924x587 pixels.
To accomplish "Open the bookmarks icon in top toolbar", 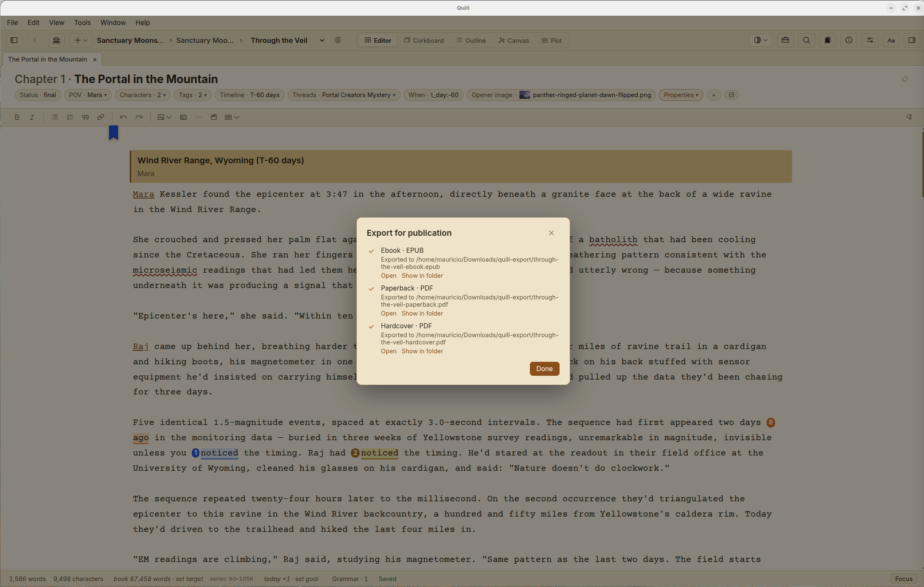I will point(828,40).
